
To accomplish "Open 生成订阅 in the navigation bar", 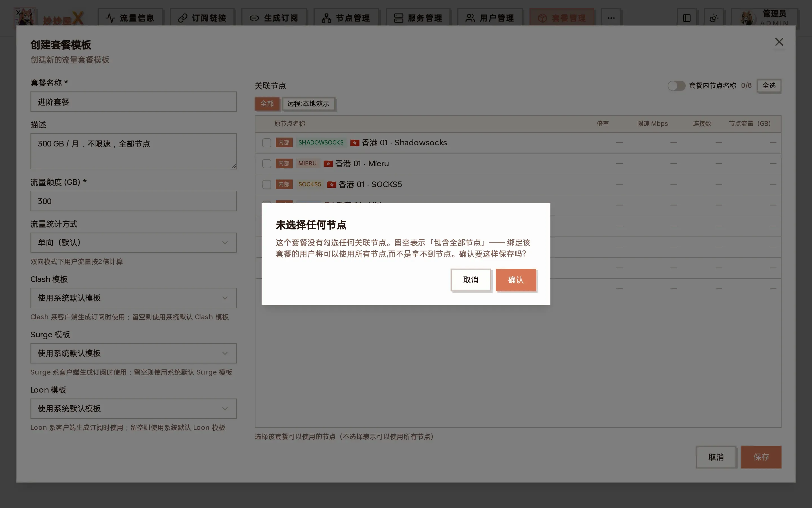I will pos(274,18).
